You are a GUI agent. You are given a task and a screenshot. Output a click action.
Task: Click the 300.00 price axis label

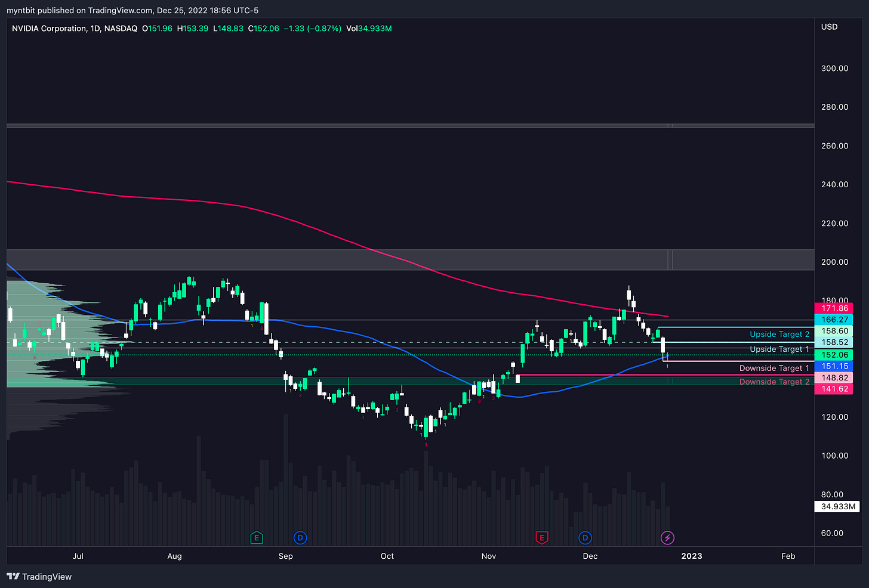(834, 69)
